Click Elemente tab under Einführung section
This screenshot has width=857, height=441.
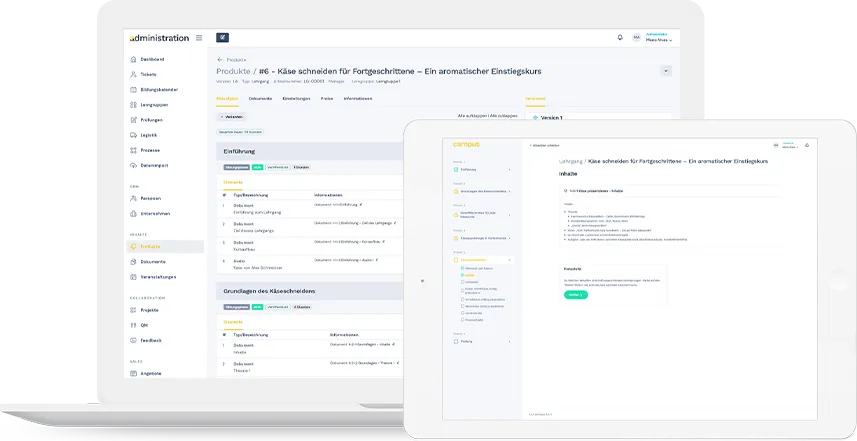[x=232, y=183]
